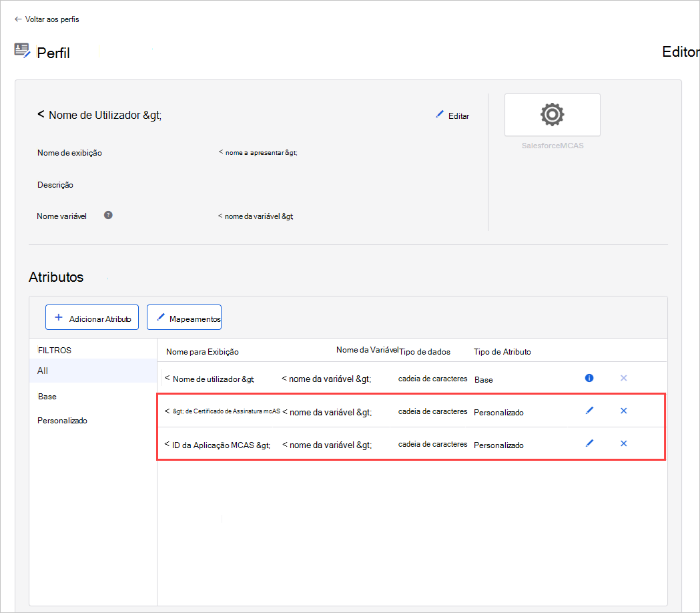Delete the ID da Aplicação MCAS attribute
Viewport: 700px width, 613px height.
[624, 443]
